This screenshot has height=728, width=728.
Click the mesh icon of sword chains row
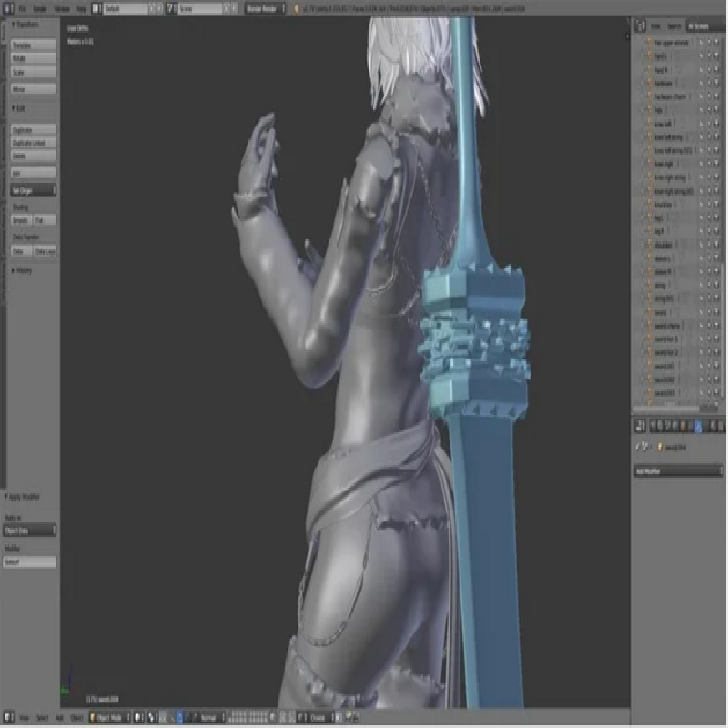click(650, 326)
